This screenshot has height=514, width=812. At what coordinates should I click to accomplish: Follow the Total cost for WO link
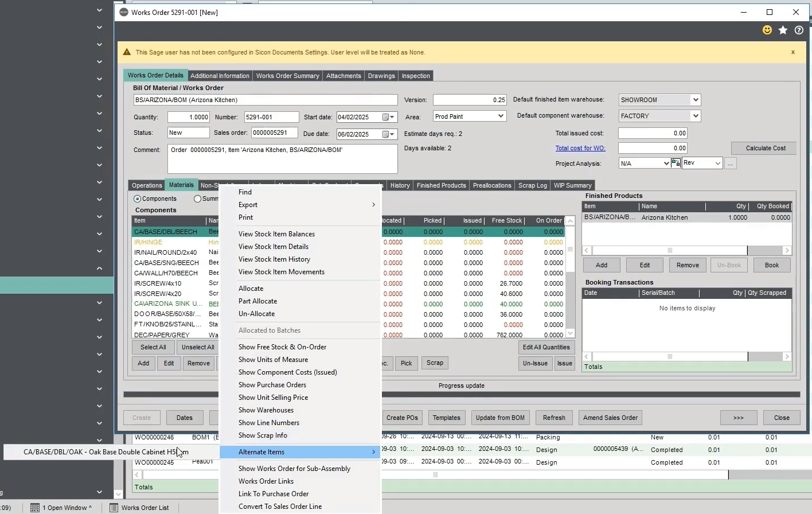pyautogui.click(x=580, y=148)
